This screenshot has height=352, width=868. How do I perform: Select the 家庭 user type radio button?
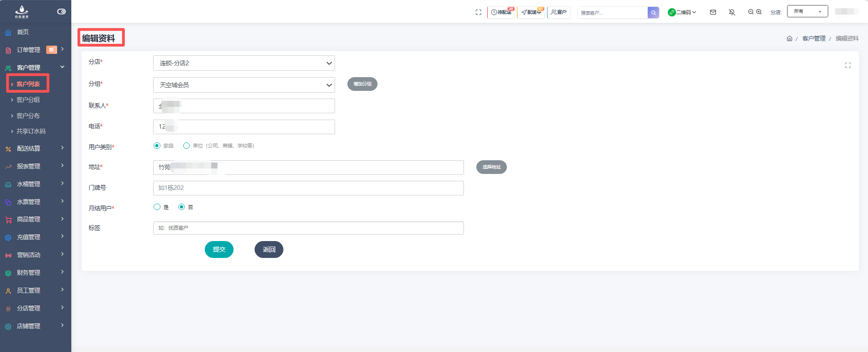pyautogui.click(x=157, y=146)
